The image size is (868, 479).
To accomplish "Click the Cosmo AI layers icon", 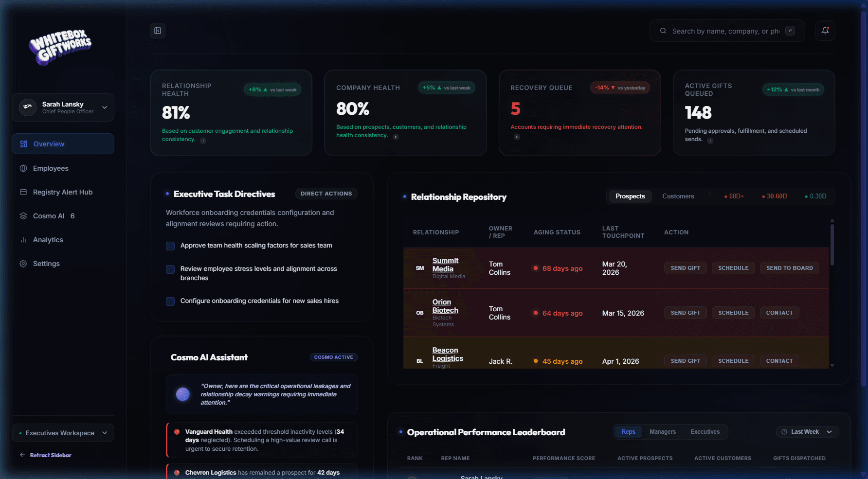I will [x=23, y=216].
